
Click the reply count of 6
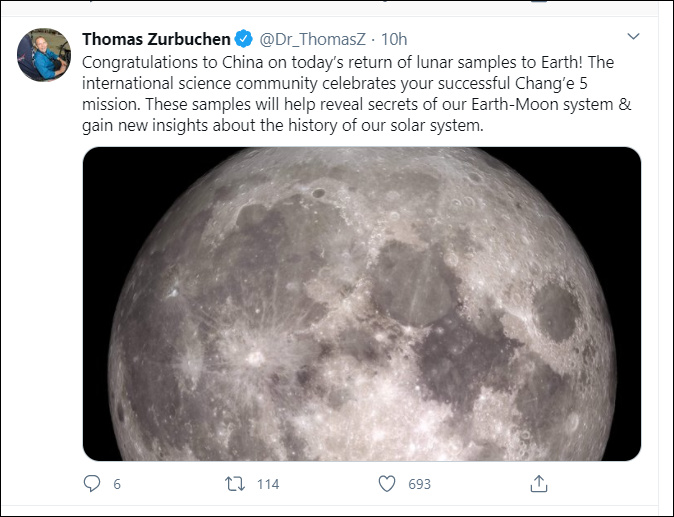click(117, 484)
